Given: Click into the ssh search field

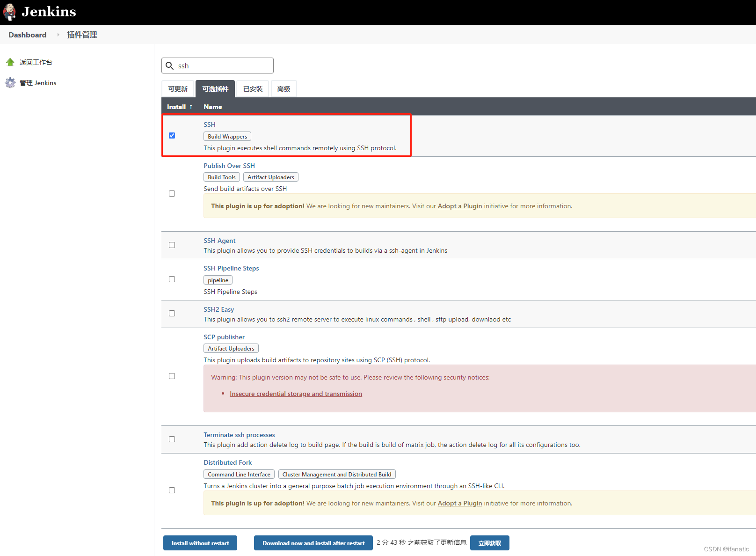Looking at the screenshot, I should [x=218, y=66].
